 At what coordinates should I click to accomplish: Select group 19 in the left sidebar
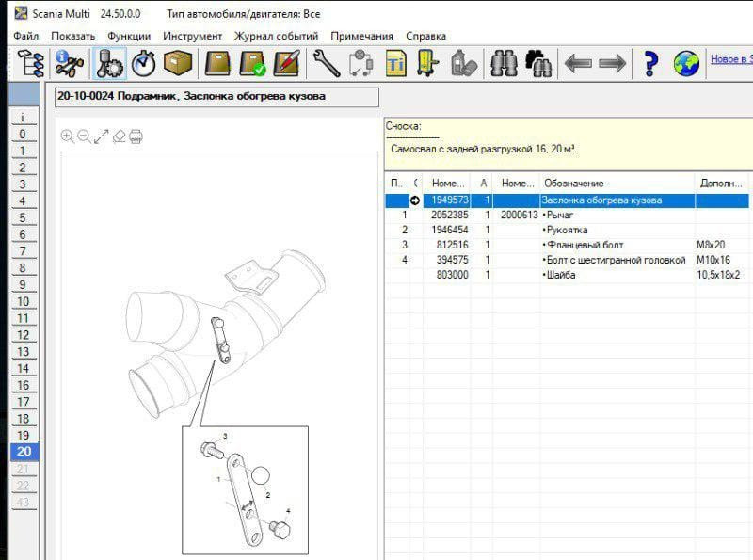point(23,436)
